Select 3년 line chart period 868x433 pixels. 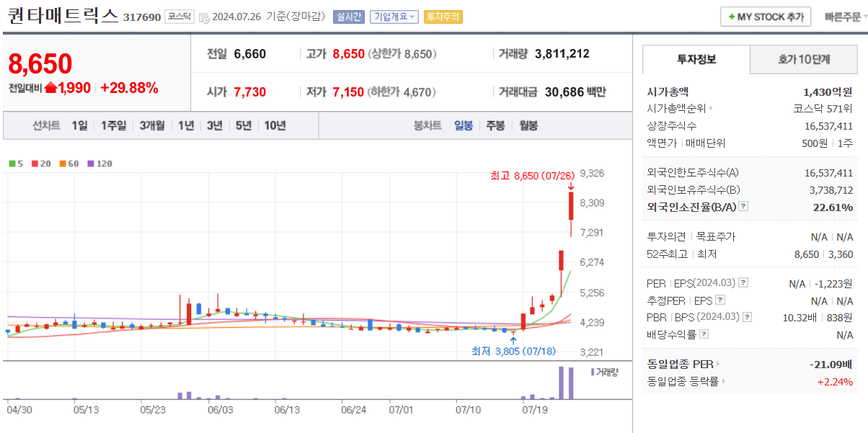click(x=215, y=125)
